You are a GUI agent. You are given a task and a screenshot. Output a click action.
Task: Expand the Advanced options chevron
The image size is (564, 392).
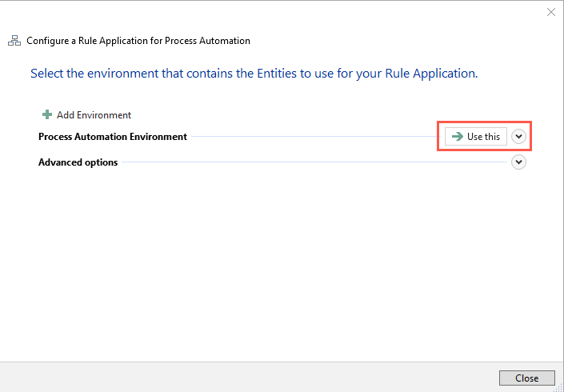point(519,162)
